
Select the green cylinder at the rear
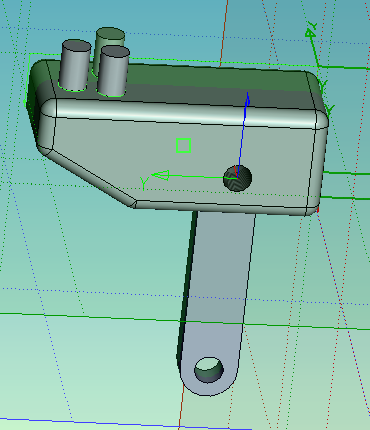tap(111, 37)
